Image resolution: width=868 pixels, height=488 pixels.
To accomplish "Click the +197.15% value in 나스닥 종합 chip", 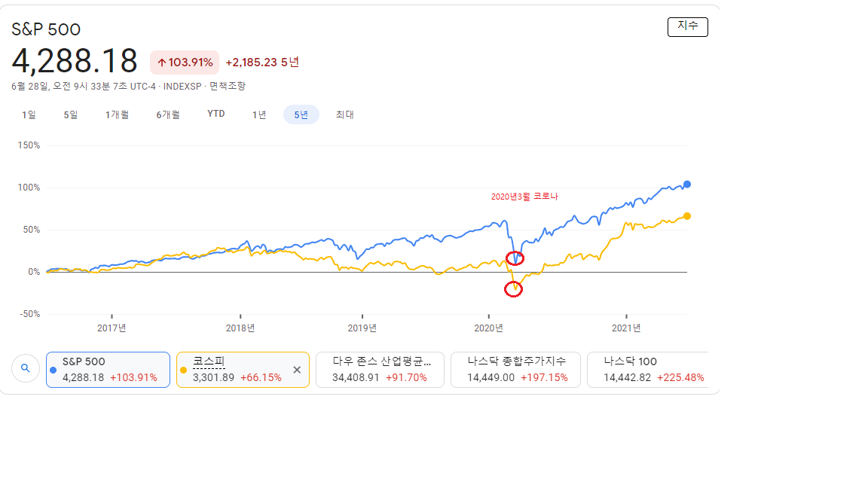I will pos(544,377).
